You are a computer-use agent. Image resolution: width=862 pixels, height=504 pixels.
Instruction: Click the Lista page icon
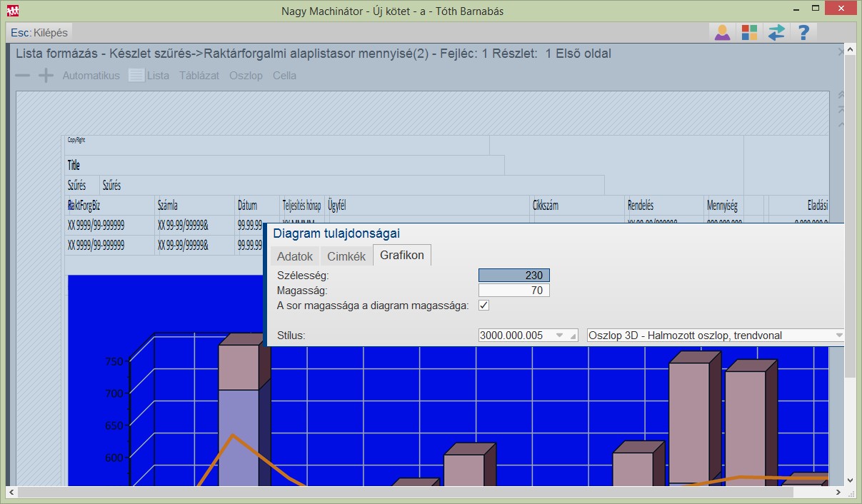[136, 76]
